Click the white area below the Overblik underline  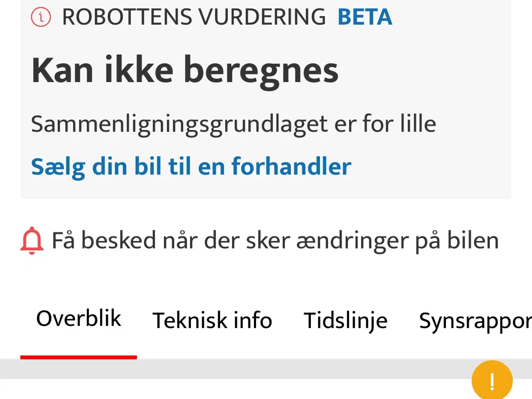click(79, 389)
